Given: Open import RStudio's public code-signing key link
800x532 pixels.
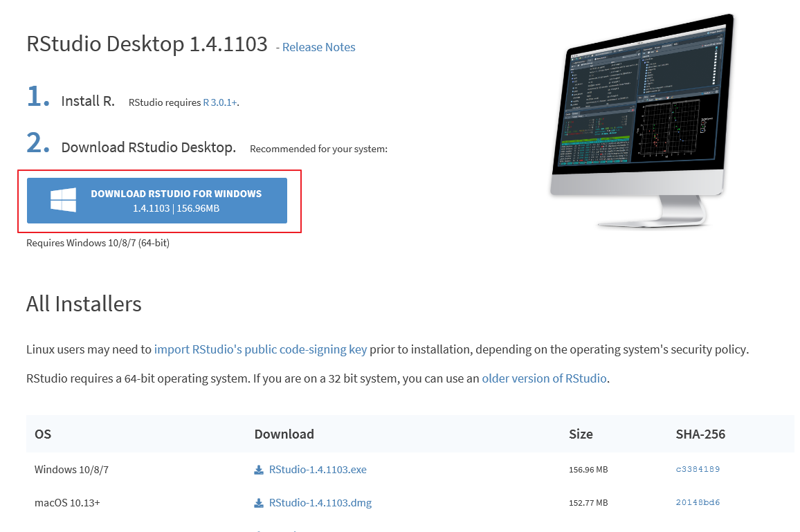Looking at the screenshot, I should 260,349.
